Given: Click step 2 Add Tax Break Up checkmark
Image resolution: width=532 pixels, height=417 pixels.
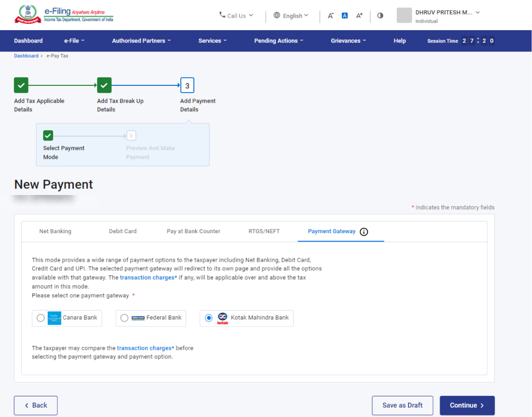Looking at the screenshot, I should coord(104,85).
